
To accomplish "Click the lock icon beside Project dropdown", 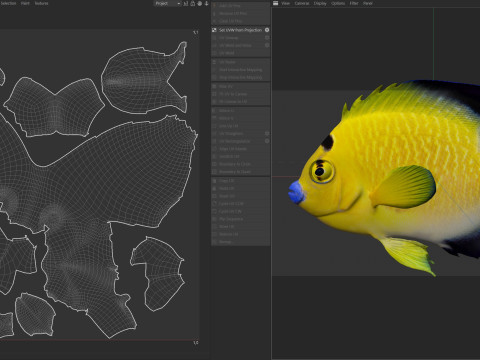I will pyautogui.click(x=193, y=3).
